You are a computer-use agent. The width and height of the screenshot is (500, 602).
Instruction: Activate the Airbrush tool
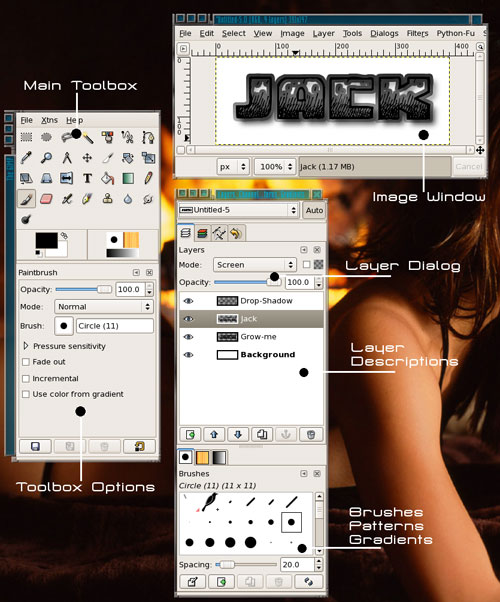[67, 198]
